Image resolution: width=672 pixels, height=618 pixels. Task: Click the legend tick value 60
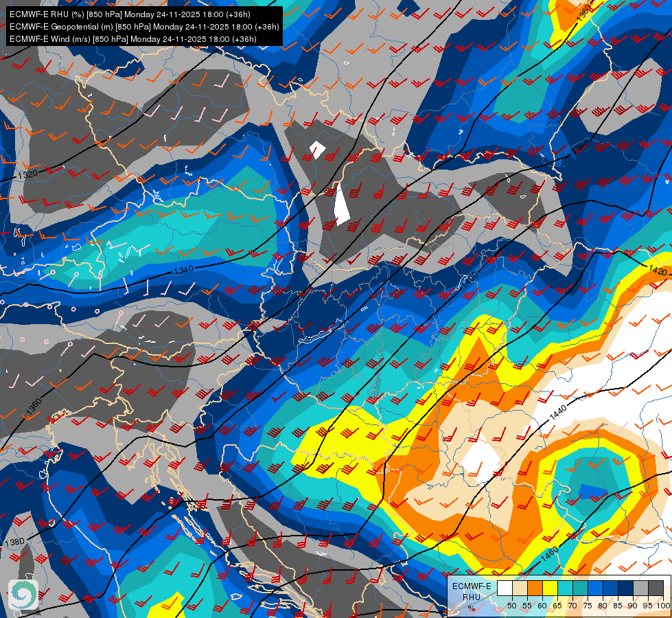(542, 606)
